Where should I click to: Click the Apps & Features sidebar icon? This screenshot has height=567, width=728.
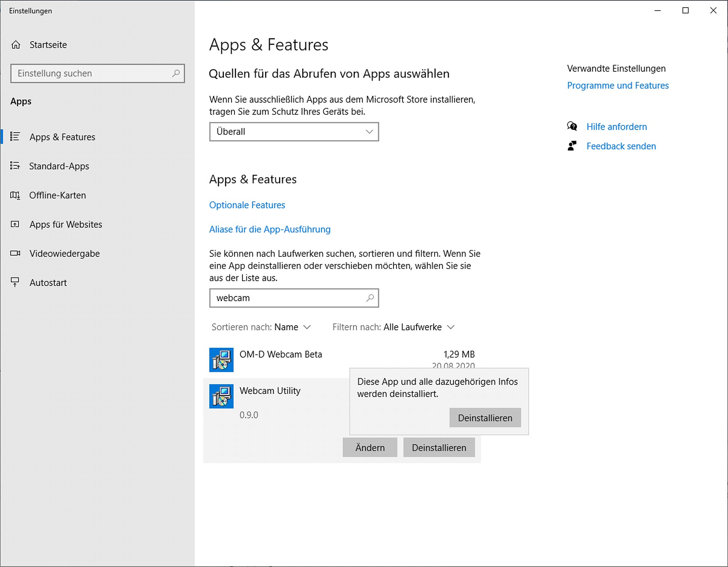pyautogui.click(x=15, y=137)
